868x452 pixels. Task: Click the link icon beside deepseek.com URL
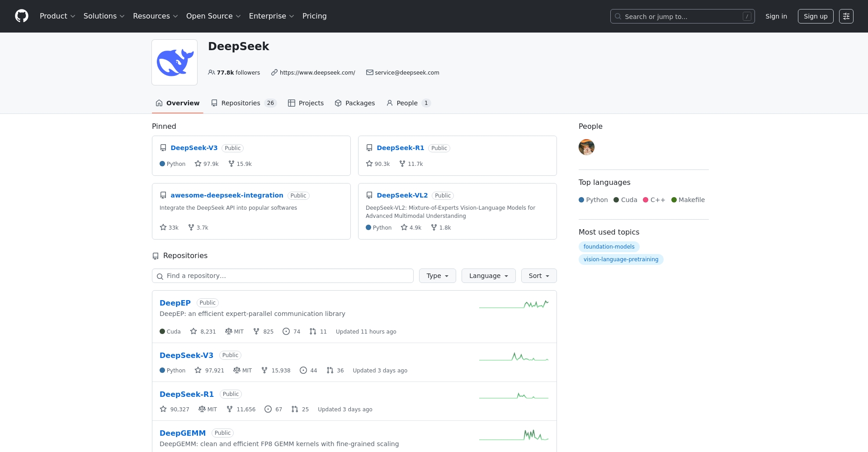pos(274,72)
